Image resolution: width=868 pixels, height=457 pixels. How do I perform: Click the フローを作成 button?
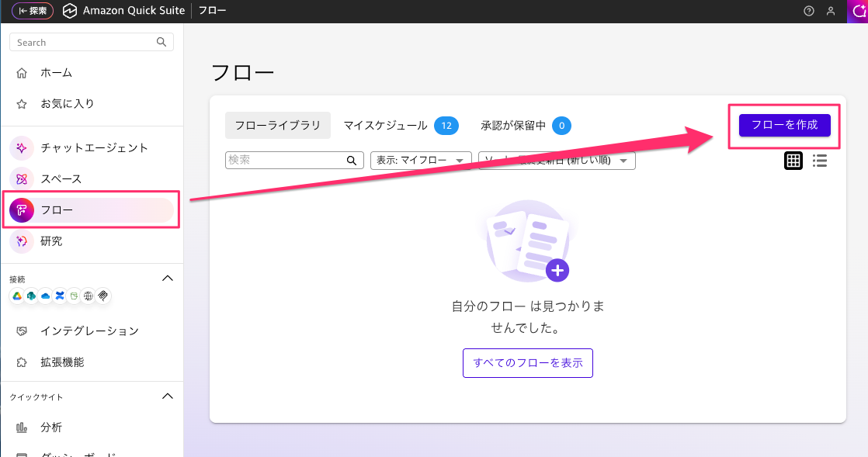click(x=784, y=125)
